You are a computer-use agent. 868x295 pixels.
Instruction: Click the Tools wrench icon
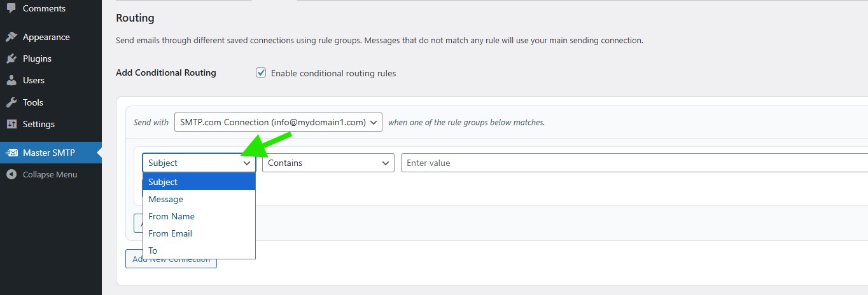[x=11, y=102]
